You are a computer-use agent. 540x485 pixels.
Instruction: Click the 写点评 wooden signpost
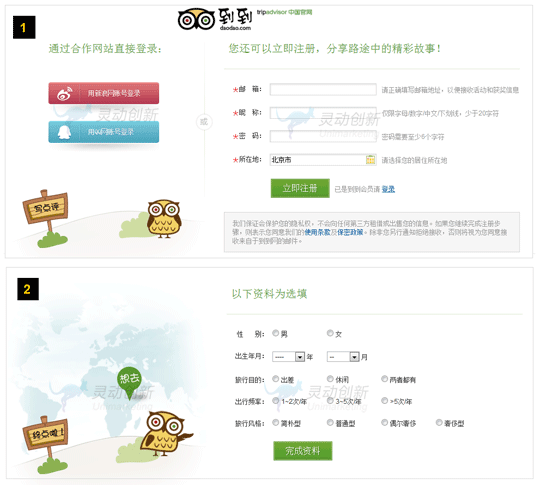click(45, 208)
